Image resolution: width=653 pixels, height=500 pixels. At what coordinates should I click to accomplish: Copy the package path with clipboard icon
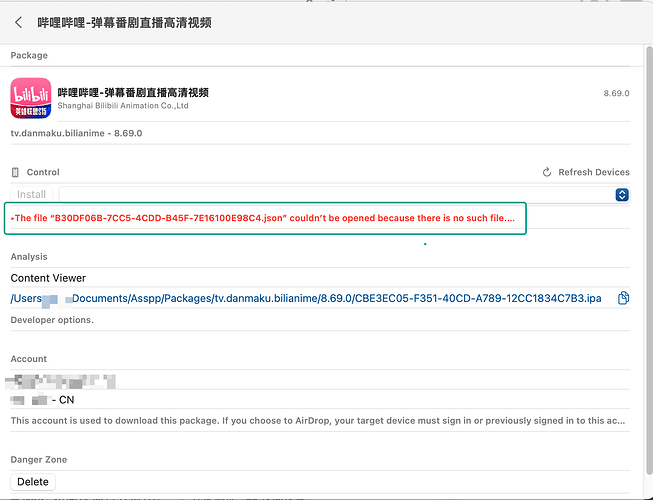[x=623, y=298]
